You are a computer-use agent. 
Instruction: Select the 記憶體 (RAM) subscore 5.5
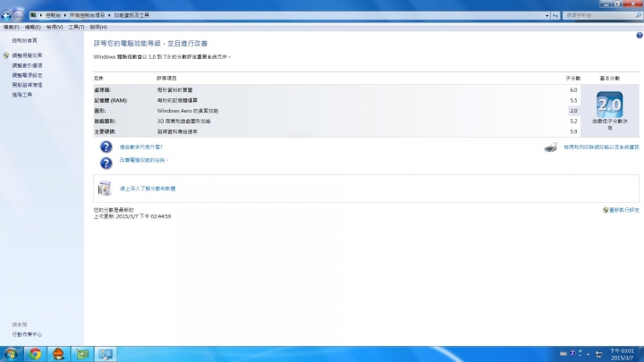[573, 100]
